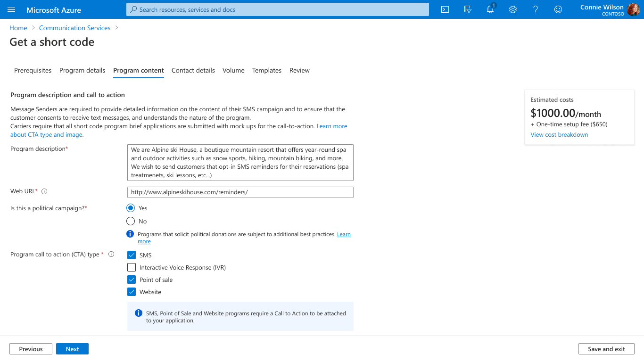Send feedback using the smiley icon

(x=558, y=9)
